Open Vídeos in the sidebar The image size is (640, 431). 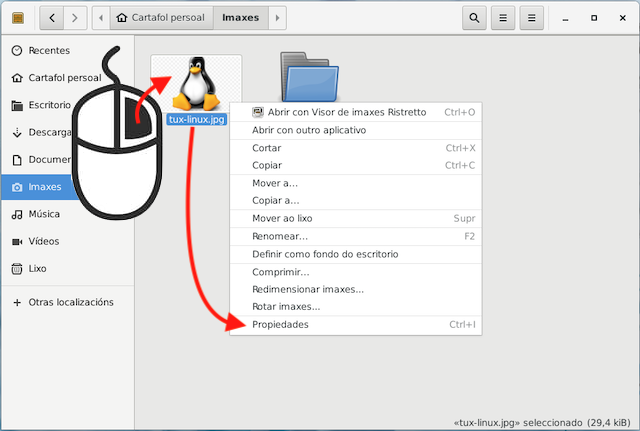coord(43,241)
